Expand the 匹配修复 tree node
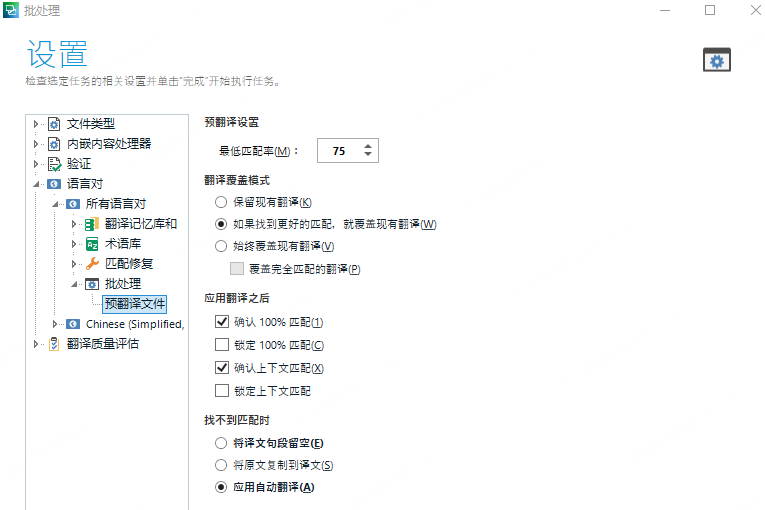This screenshot has height=510, width=765. (74, 264)
